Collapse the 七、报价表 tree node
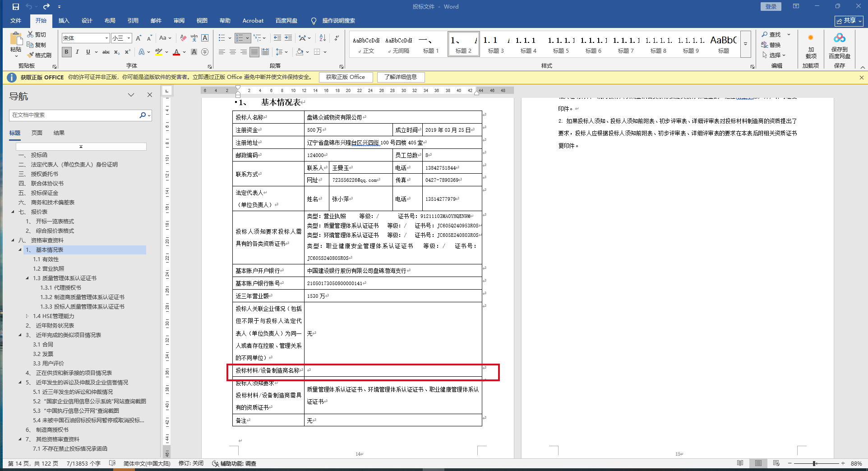 (13, 212)
